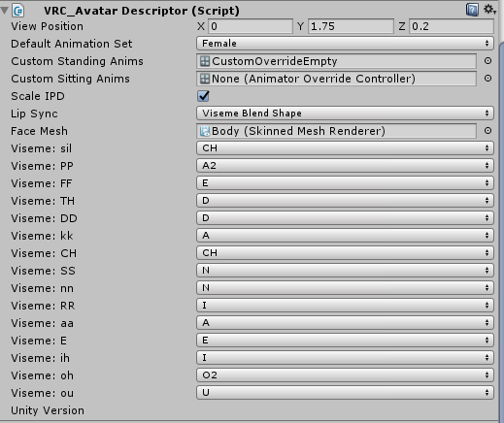Click the View Position label
The image size is (504, 423).
point(47,26)
